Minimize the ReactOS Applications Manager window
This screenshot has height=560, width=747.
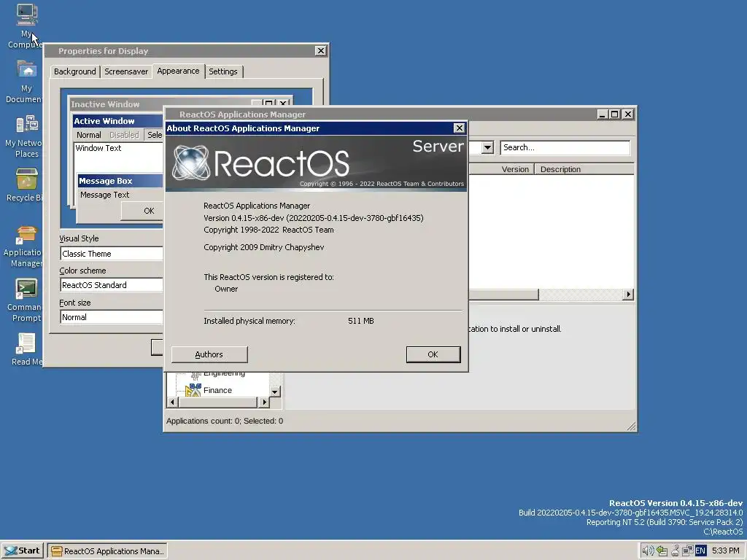[x=602, y=114]
